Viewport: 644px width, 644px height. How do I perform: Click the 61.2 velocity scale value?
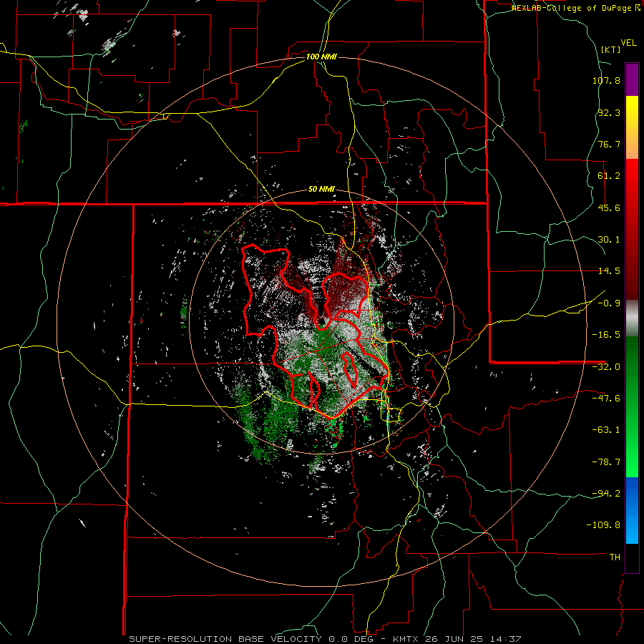click(x=609, y=176)
